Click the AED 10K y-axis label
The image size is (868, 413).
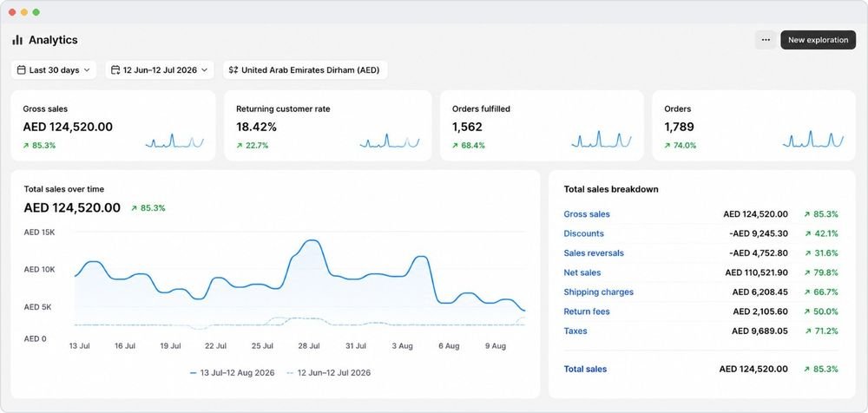[x=39, y=270]
